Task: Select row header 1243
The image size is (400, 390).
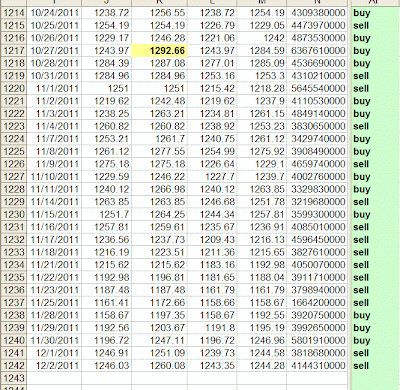Action: 13,378
